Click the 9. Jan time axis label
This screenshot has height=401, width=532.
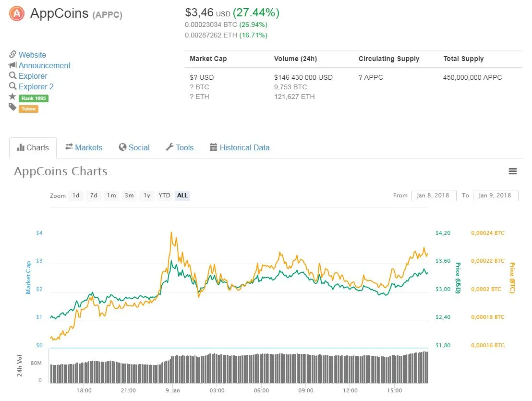[173, 390]
